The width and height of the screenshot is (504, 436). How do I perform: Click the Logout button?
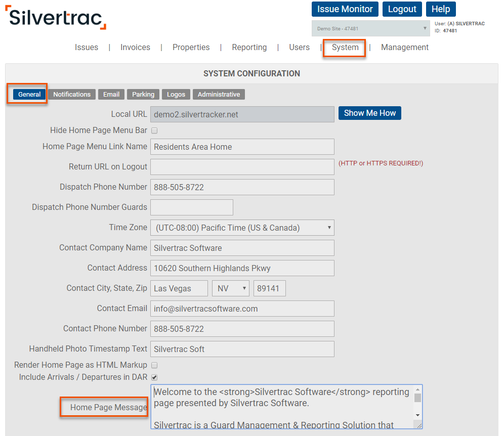[x=402, y=9]
